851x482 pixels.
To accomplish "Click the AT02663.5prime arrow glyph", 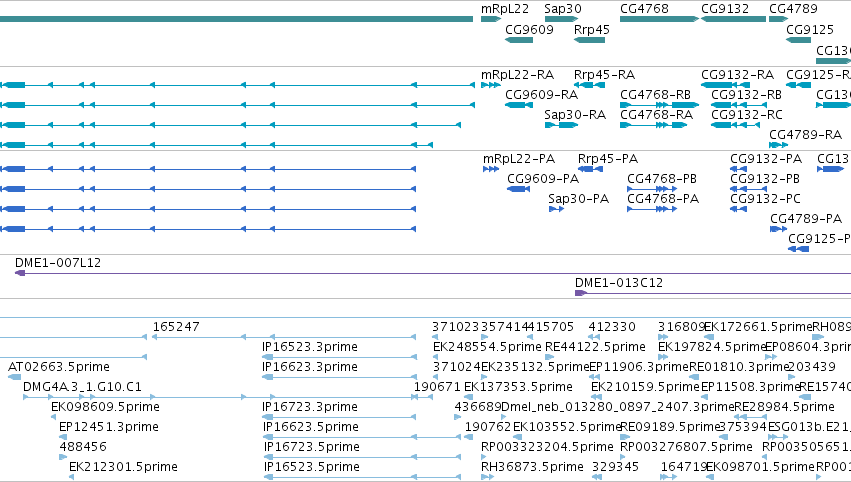I will (15, 377).
